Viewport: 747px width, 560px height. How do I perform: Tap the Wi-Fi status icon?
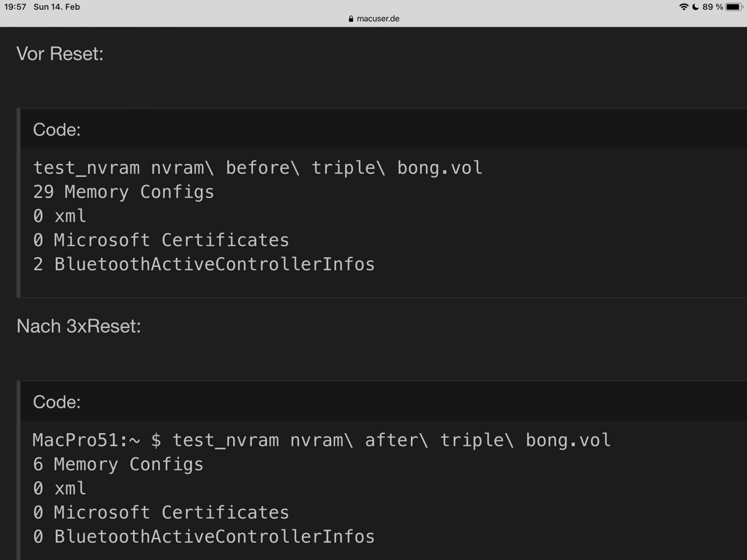684,7
